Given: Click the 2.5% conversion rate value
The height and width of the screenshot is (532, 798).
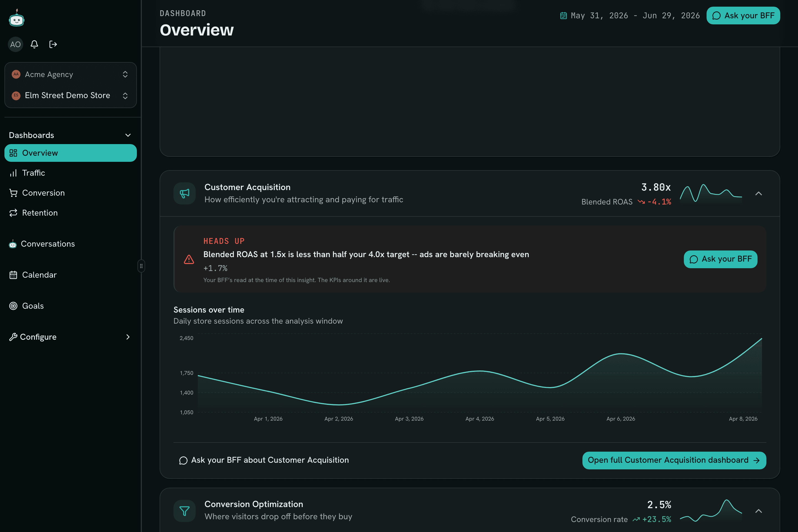Looking at the screenshot, I should 659,505.
